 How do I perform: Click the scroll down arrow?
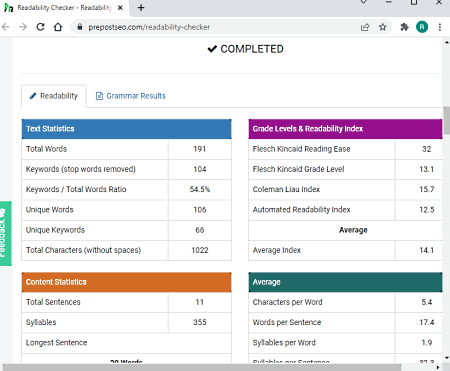click(447, 358)
